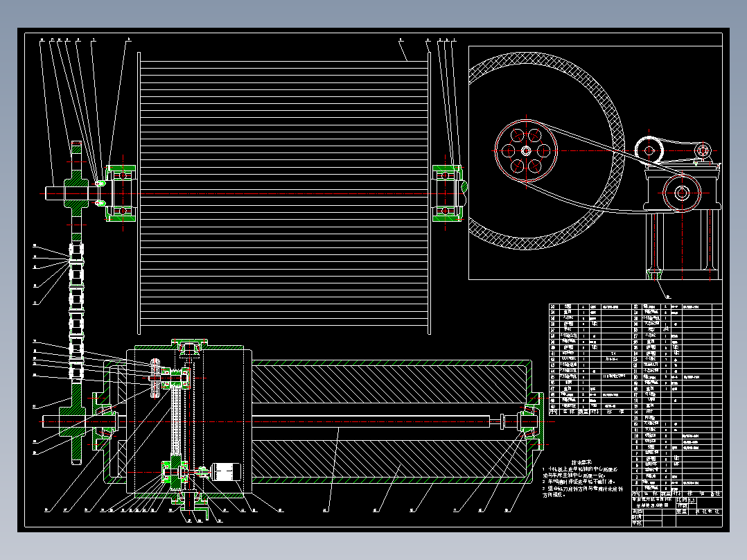Click the right parts list header row

(677, 493)
